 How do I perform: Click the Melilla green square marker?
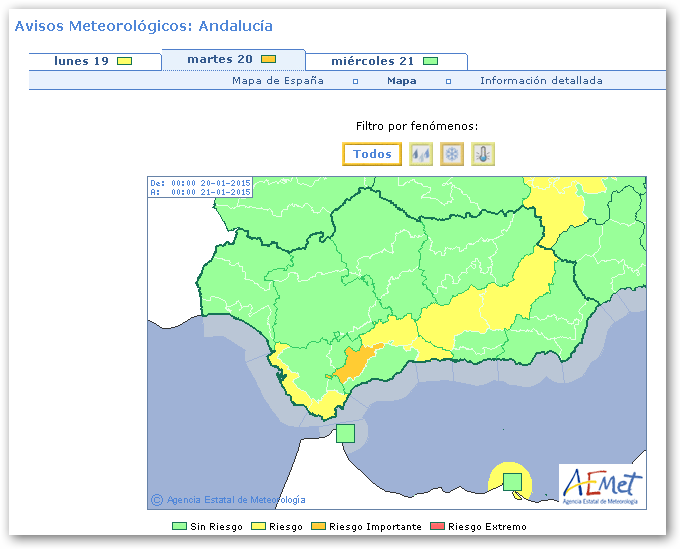click(x=512, y=481)
